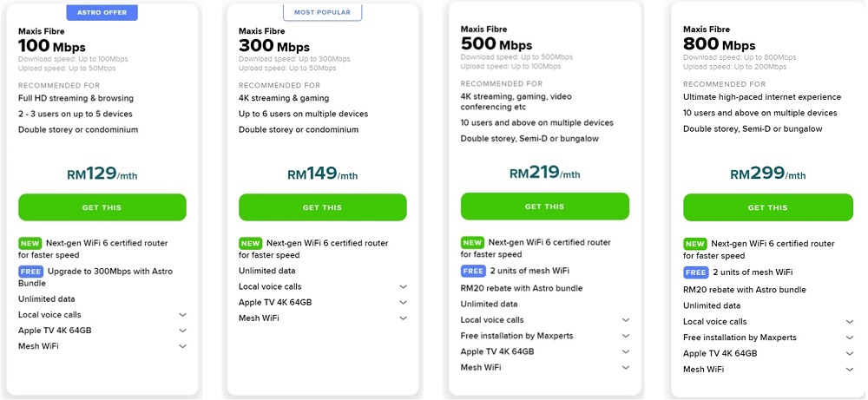
Task: Expand Apple TV 4K 64GB in 300 Mbps plan
Action: click(x=403, y=303)
